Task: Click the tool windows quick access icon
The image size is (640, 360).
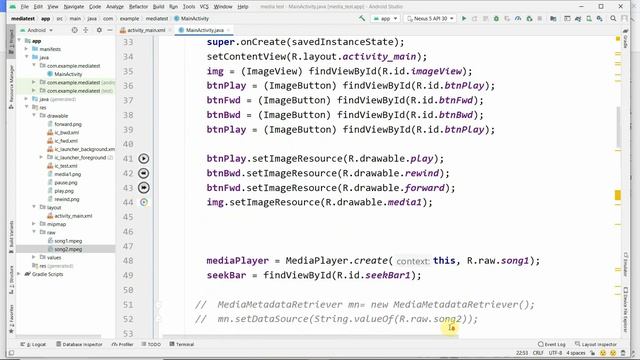Action: (x=11, y=353)
